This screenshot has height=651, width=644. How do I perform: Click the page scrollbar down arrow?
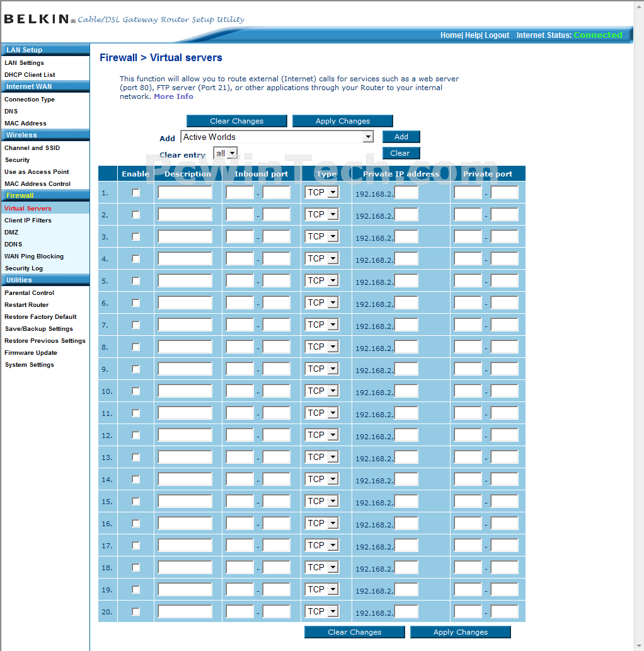[x=639, y=645]
